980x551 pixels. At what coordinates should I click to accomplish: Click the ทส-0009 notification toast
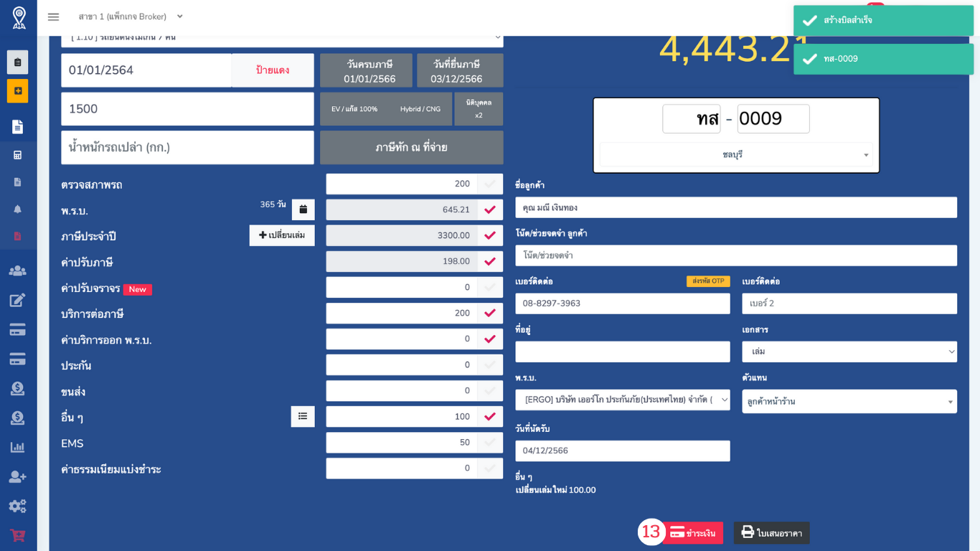[x=883, y=59]
